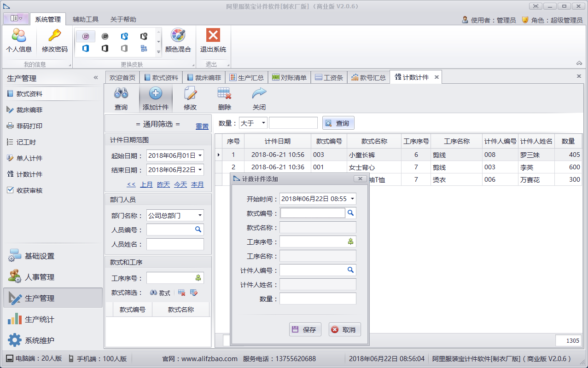Open 颜色混合 color palette icon

pyautogui.click(x=178, y=36)
